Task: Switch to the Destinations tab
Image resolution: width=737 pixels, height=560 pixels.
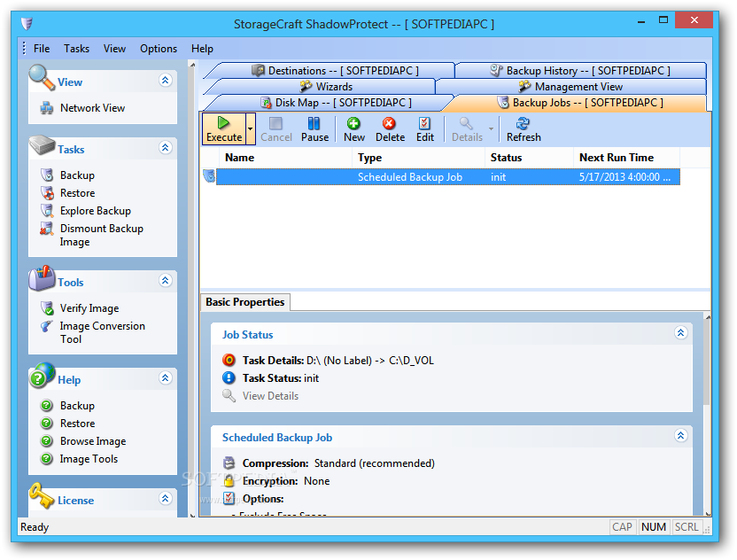Action: coord(335,71)
